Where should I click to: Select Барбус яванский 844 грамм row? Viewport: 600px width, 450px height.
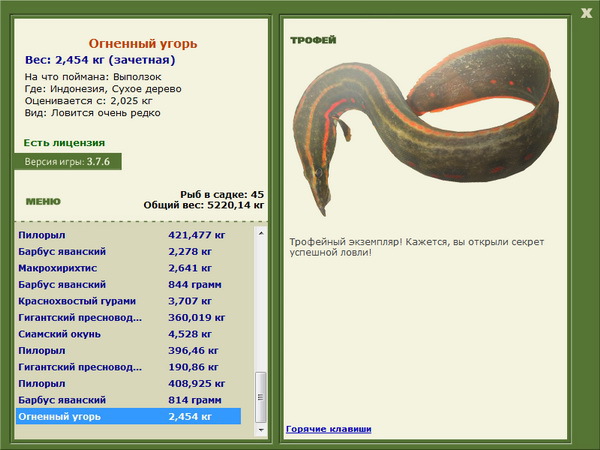point(129,284)
